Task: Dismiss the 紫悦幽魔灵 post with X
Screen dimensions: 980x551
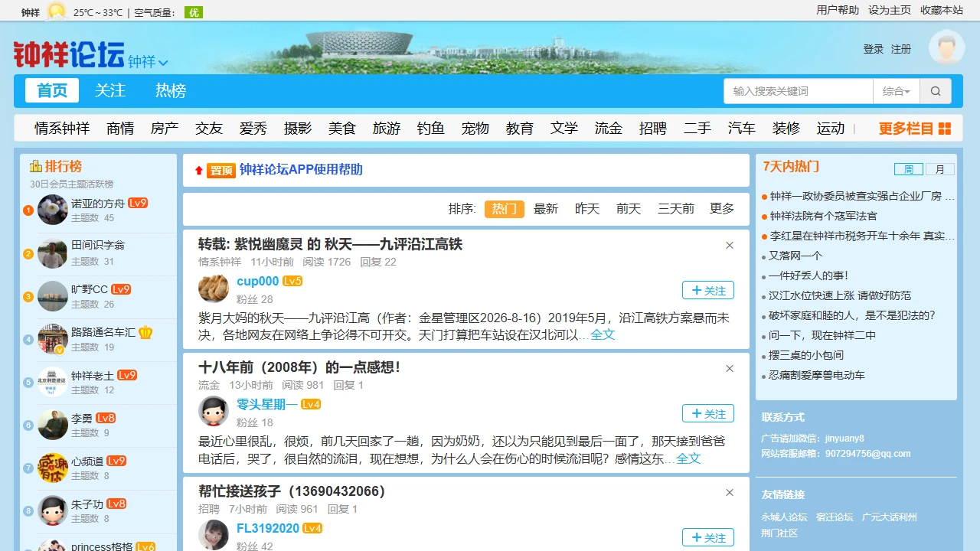Action: click(x=730, y=245)
